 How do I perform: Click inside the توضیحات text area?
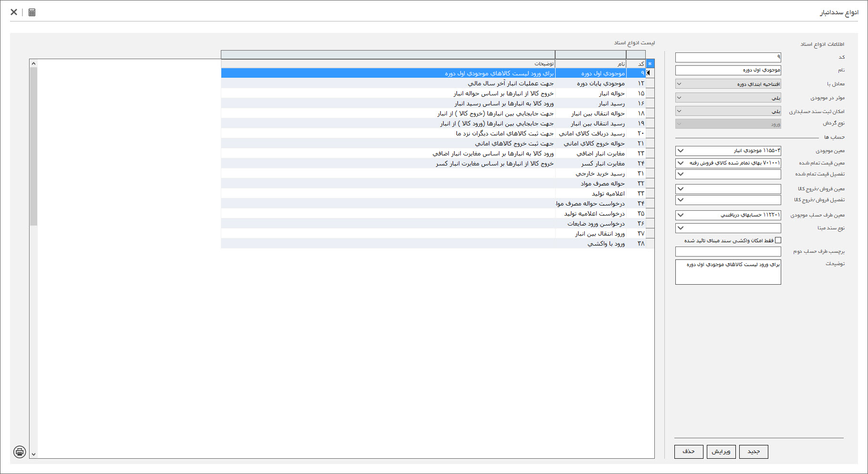click(x=728, y=272)
